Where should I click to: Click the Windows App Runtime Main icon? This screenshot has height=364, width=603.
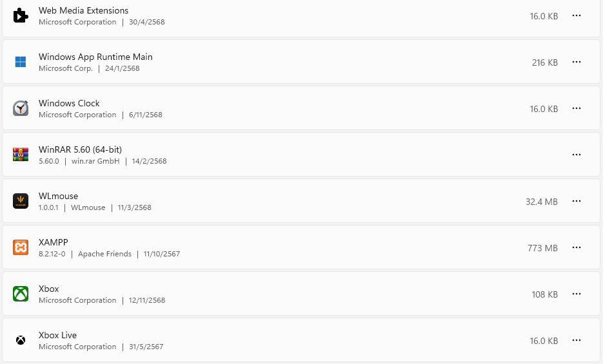pos(21,62)
